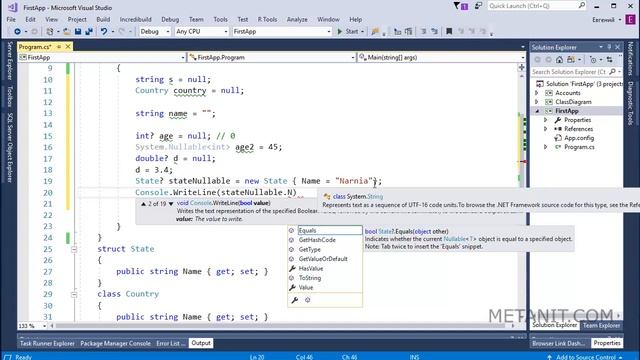Open the FirstApp.Program type dropdown

pyautogui.click(x=272, y=58)
